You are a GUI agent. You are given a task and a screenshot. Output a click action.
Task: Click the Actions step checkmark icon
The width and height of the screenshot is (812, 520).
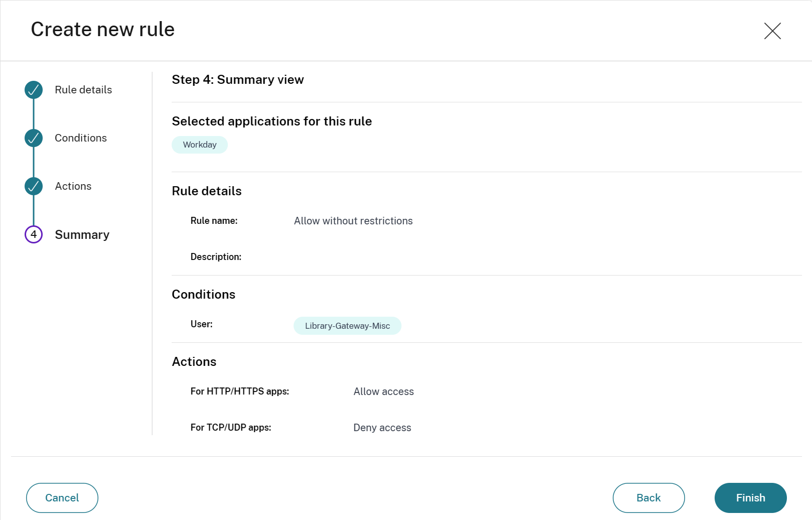[34, 186]
